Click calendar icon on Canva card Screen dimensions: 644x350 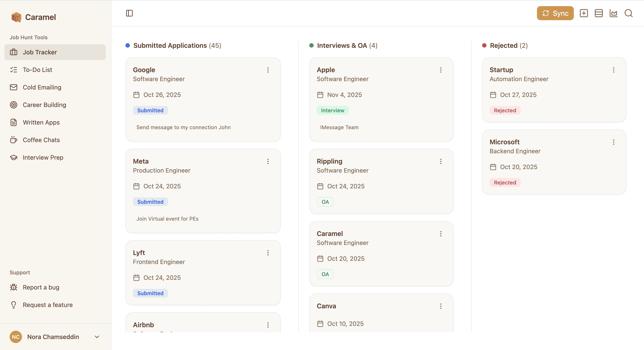[x=320, y=324]
